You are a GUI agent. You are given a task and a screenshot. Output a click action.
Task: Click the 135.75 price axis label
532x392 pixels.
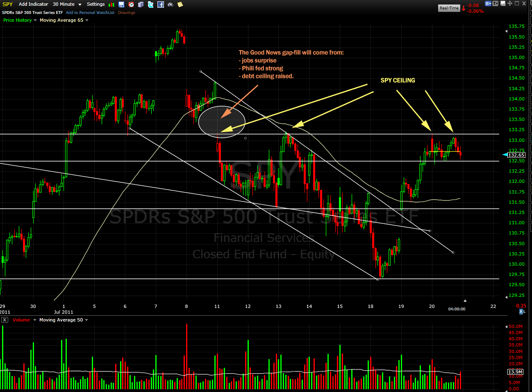point(516,26)
